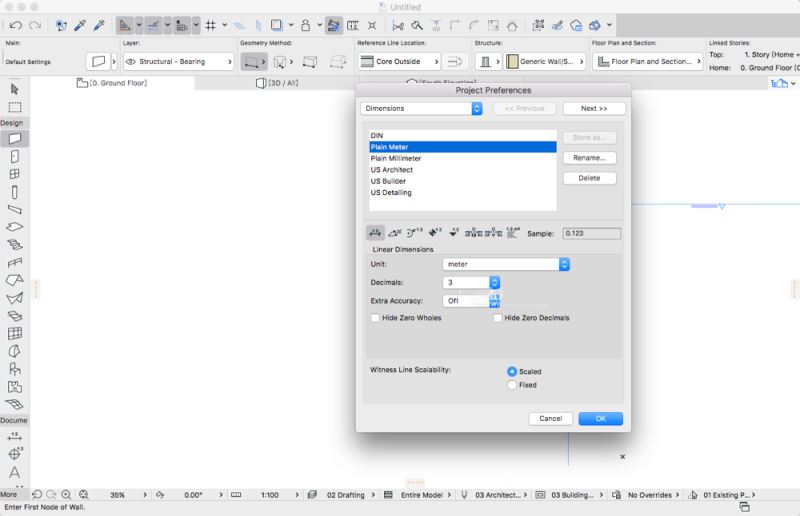Enable Hide Zero Wholes checkbox
This screenshot has height=516, width=800.
click(376, 318)
